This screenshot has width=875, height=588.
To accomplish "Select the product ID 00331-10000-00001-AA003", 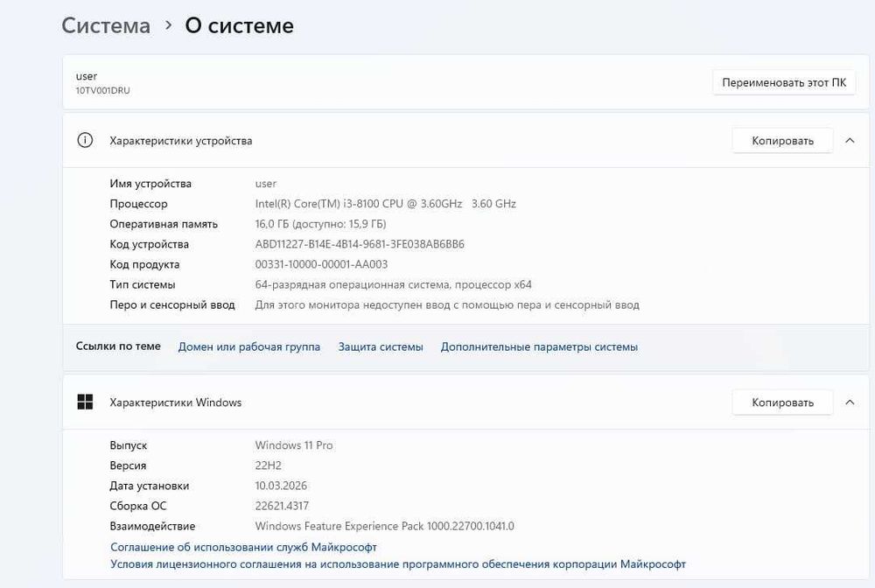I will tap(321, 264).
